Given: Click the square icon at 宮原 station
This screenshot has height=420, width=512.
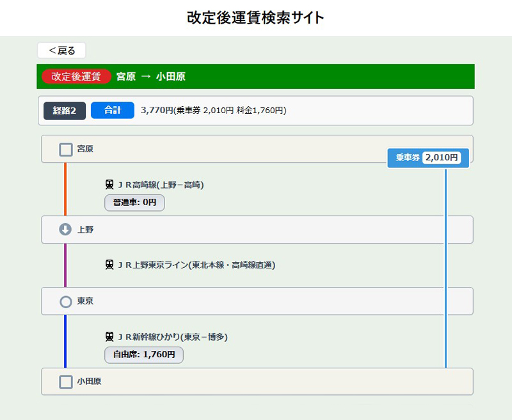Looking at the screenshot, I should coord(65,149).
